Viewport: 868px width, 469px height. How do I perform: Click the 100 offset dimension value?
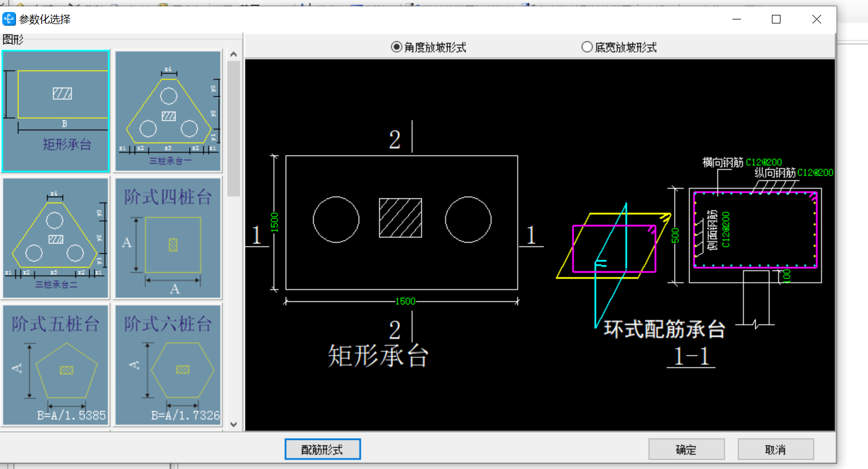[787, 277]
